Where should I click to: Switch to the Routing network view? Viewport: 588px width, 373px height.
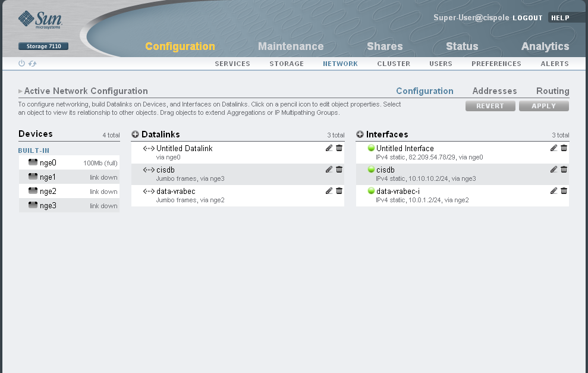tap(553, 91)
